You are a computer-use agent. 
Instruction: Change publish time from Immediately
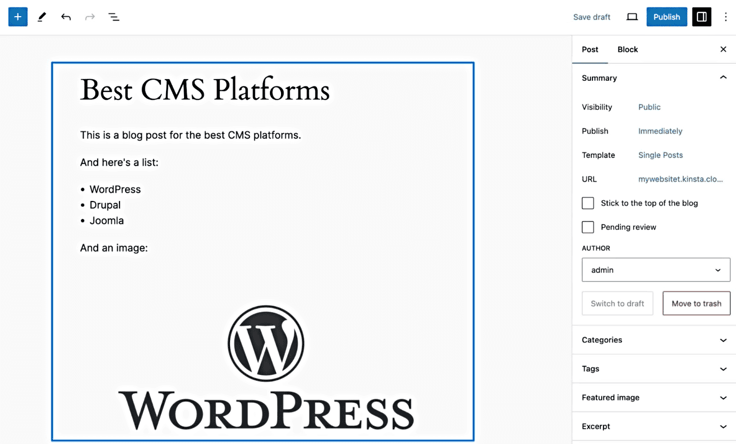(660, 131)
